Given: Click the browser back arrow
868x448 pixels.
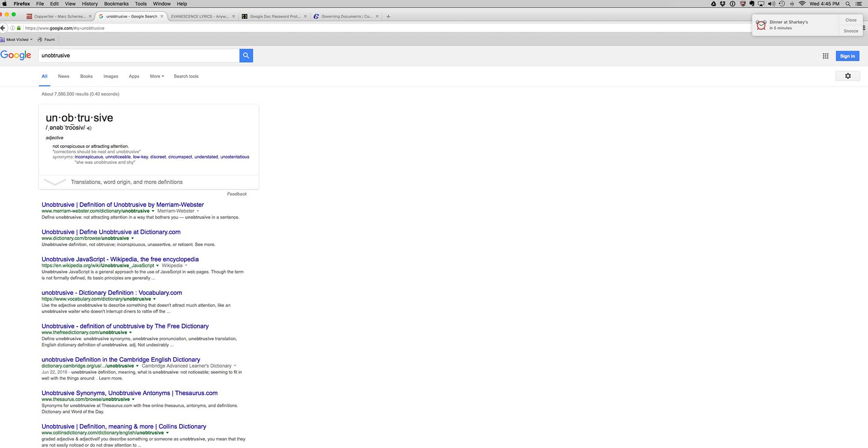Looking at the screenshot, I should 3,28.
